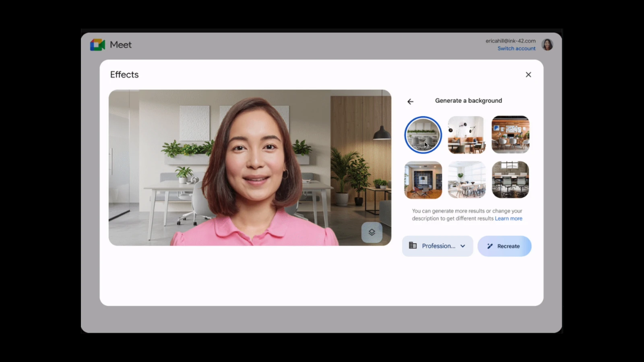Select the circled office-with-plants background

pyautogui.click(x=423, y=135)
